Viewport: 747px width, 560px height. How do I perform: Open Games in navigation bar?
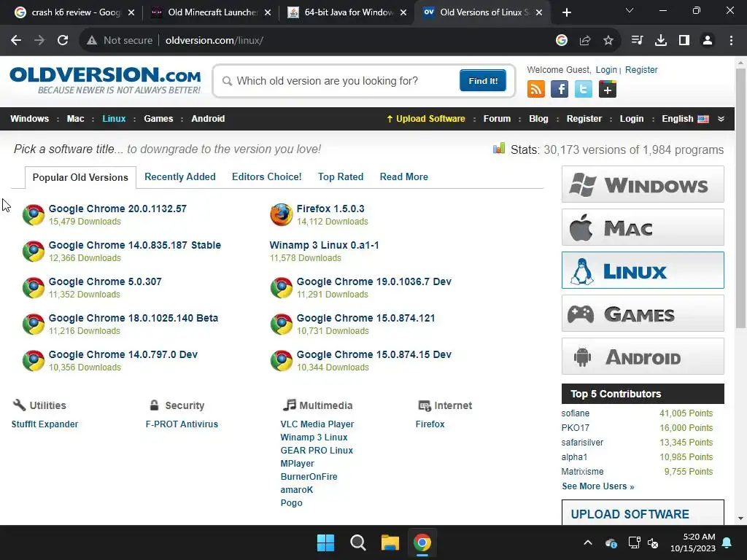click(x=158, y=119)
